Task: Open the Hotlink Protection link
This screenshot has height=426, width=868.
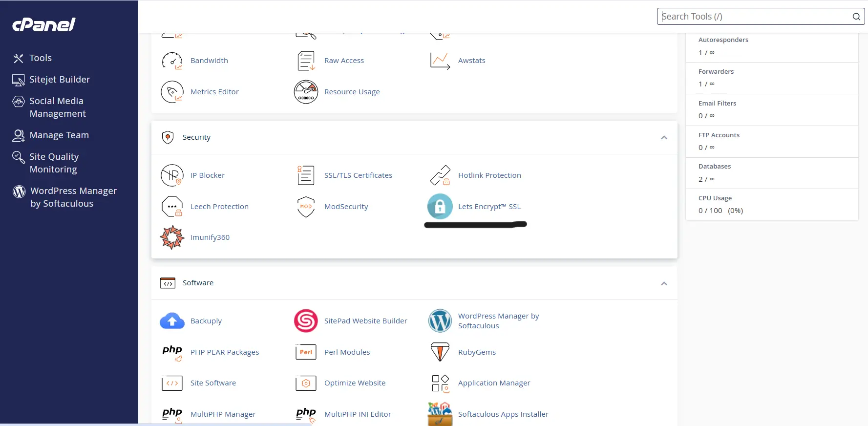Action: (489, 175)
